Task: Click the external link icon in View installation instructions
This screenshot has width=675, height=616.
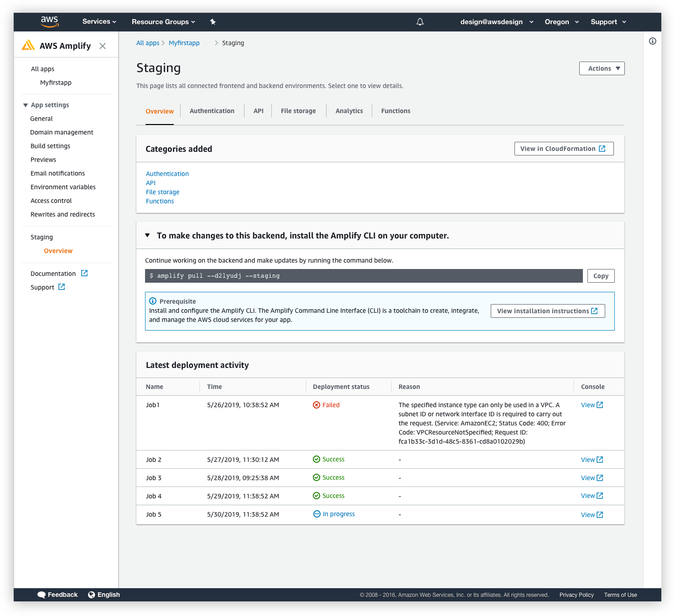Action: (594, 311)
